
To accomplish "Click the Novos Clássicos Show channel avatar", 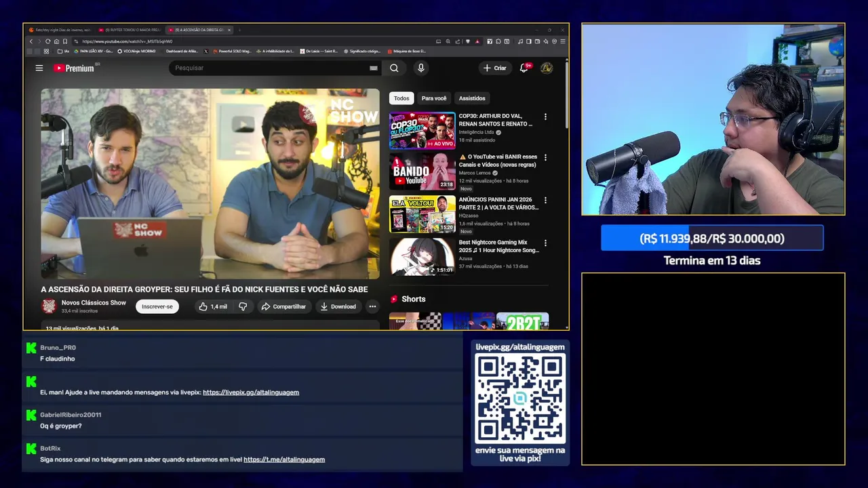I will (49, 306).
